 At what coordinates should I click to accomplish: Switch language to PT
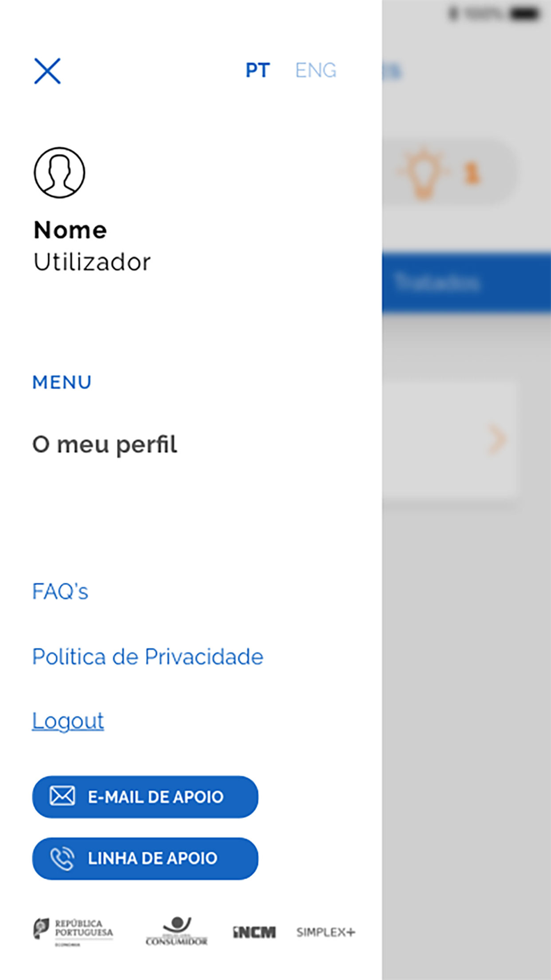tap(257, 71)
